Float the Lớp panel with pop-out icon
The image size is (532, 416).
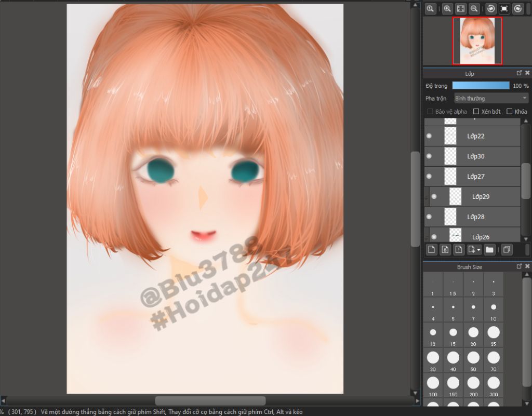click(x=519, y=73)
